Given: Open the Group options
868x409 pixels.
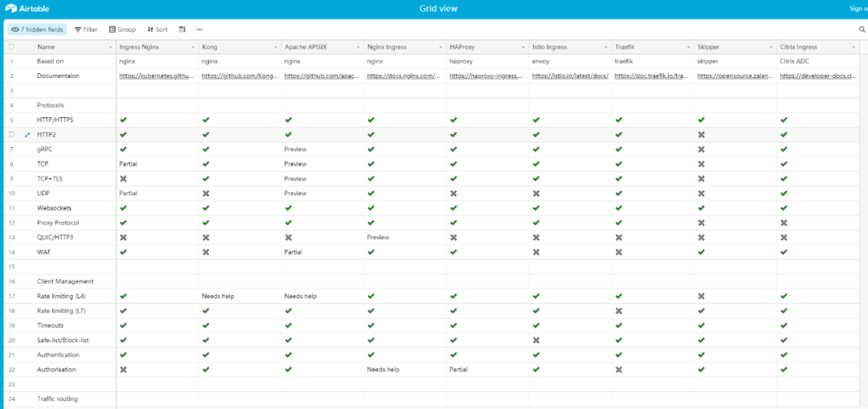Looking at the screenshot, I should [122, 30].
